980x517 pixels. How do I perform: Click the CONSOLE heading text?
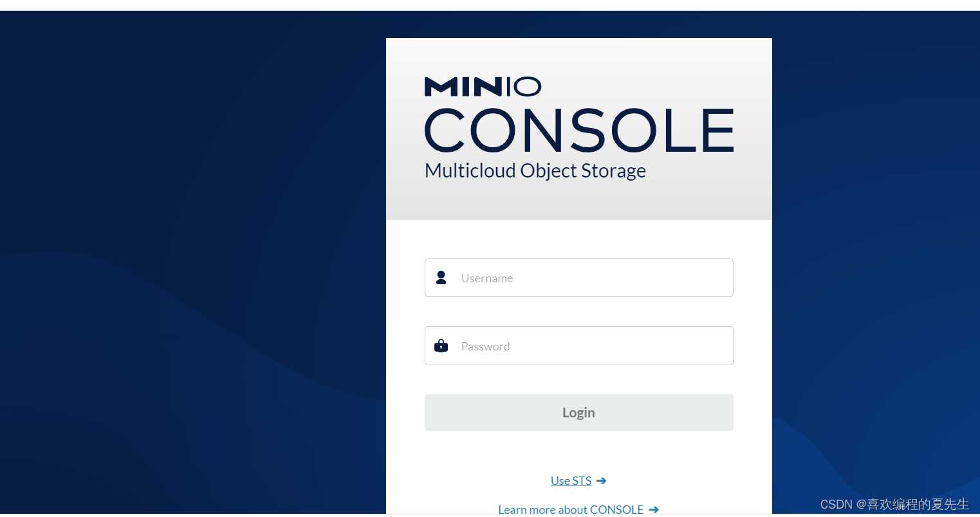click(x=579, y=130)
